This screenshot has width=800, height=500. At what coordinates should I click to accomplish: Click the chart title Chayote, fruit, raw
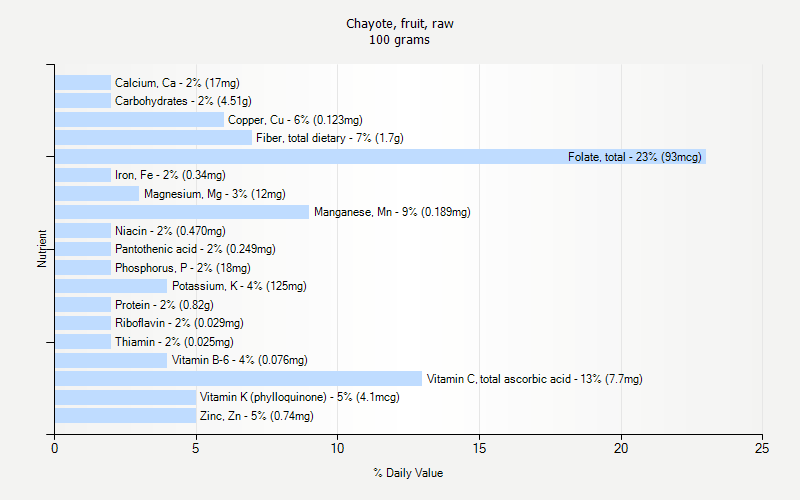tap(399, 23)
